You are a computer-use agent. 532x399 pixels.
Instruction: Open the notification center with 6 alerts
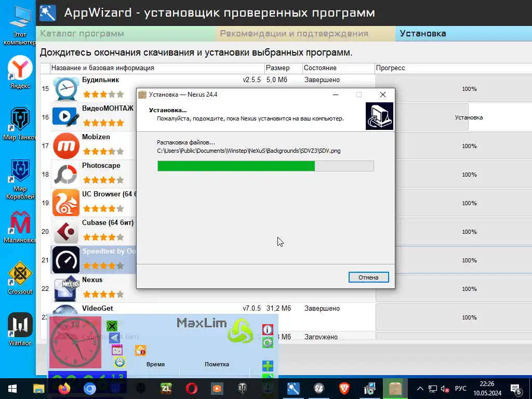pos(516,389)
